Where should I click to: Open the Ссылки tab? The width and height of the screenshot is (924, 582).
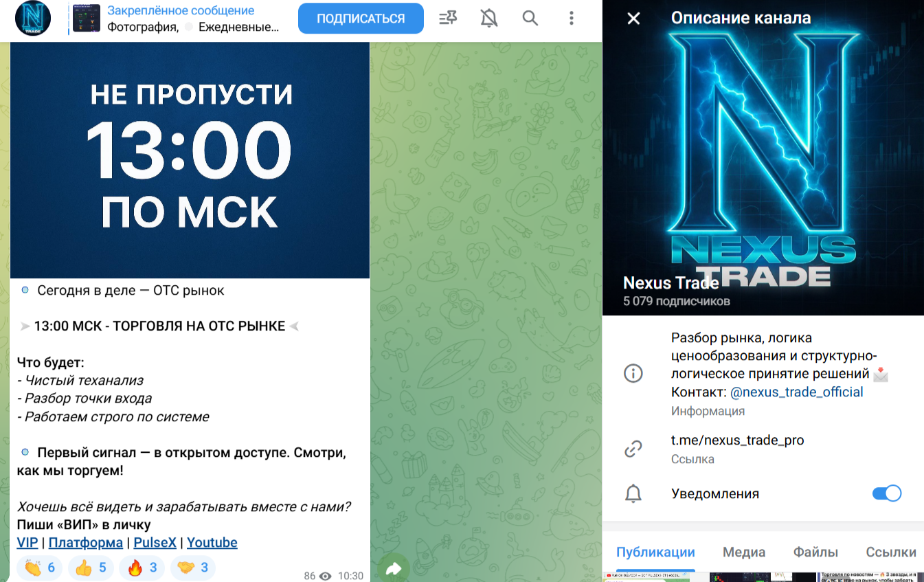point(891,552)
